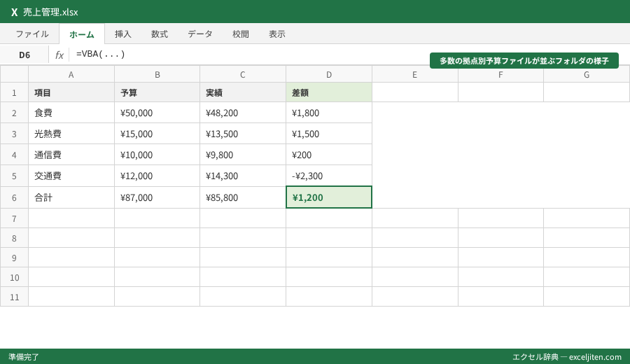Select the 光熱費 cell

tap(71, 134)
